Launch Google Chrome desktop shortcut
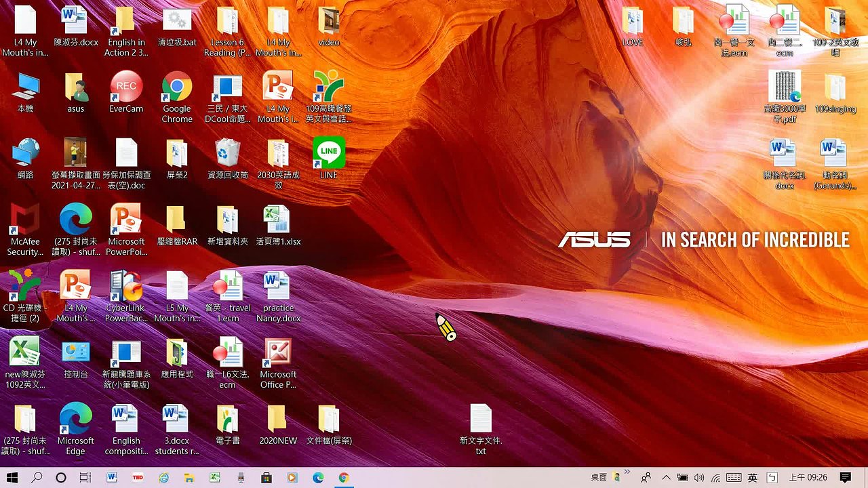 [x=177, y=98]
